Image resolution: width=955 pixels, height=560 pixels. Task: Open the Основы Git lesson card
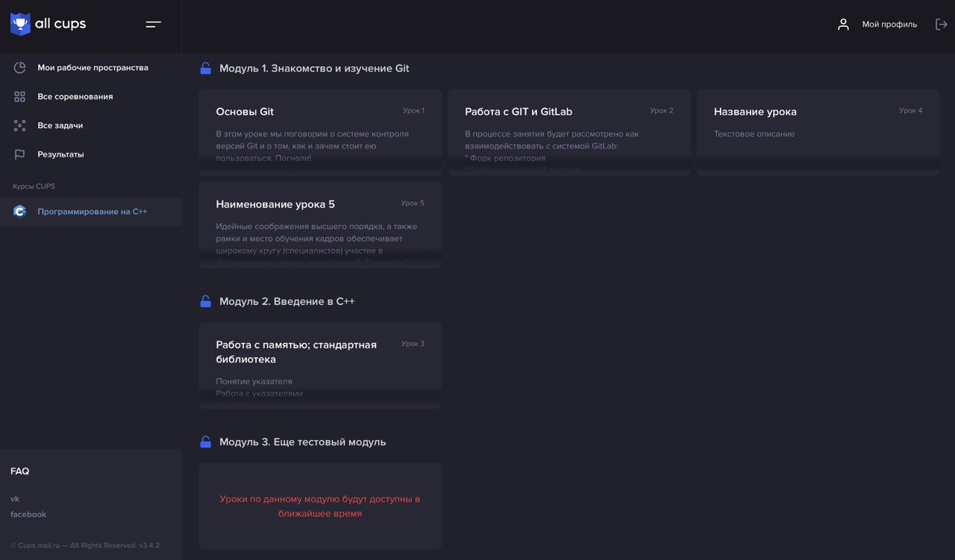click(320, 132)
